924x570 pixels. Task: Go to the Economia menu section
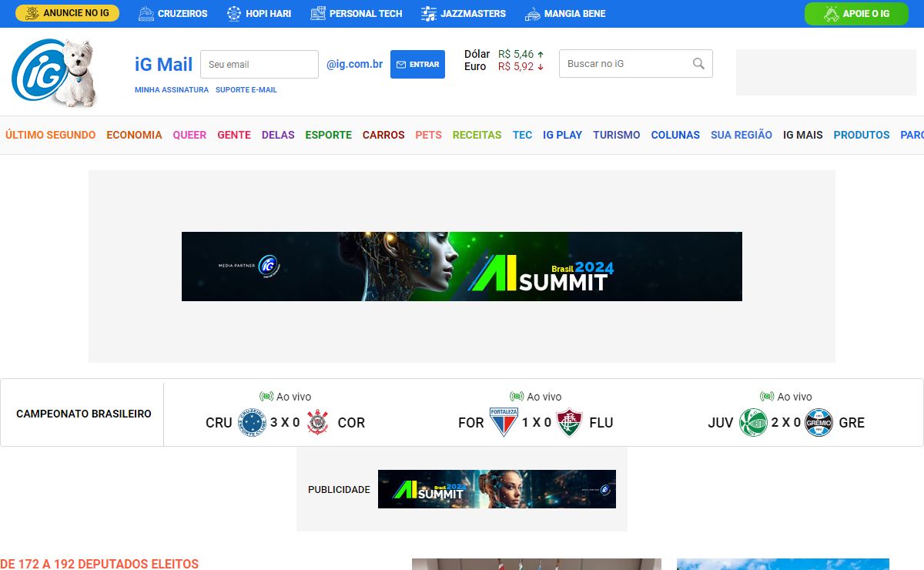click(x=134, y=135)
